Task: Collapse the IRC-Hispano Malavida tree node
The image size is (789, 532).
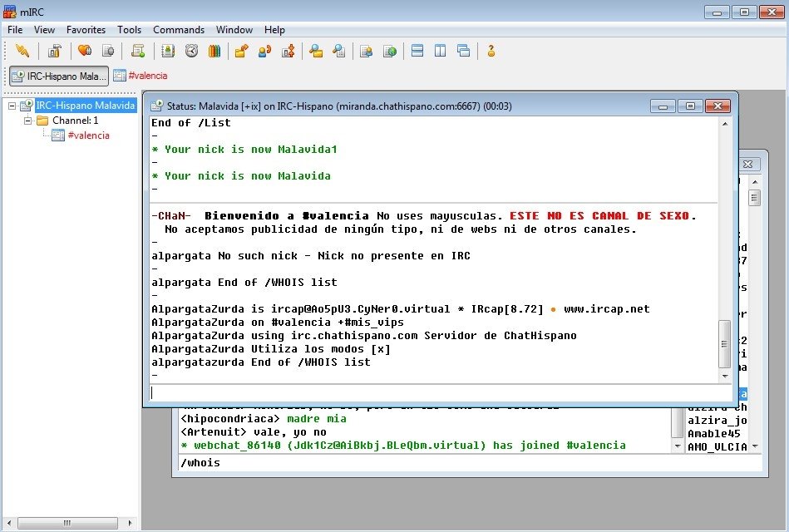Action: (12, 106)
